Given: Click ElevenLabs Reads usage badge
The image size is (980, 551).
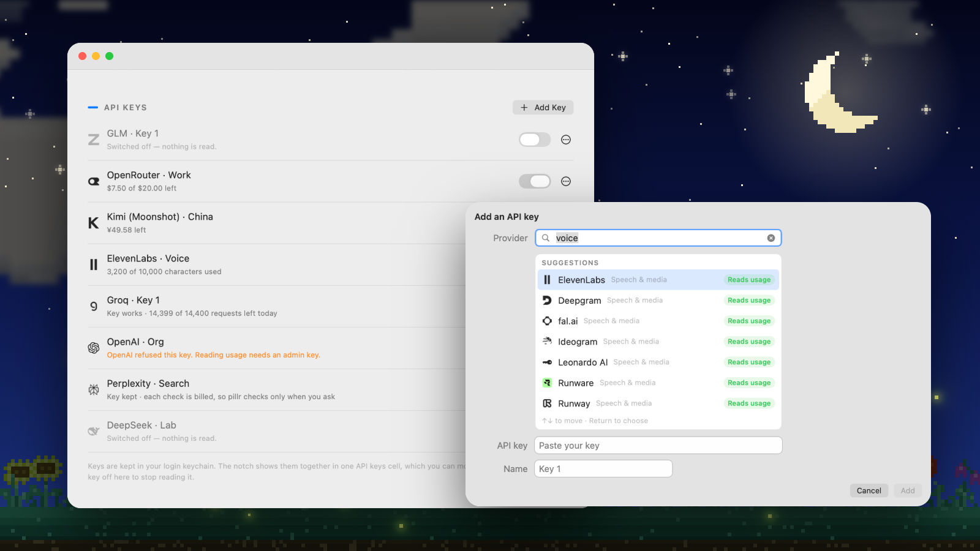Looking at the screenshot, I should (749, 280).
